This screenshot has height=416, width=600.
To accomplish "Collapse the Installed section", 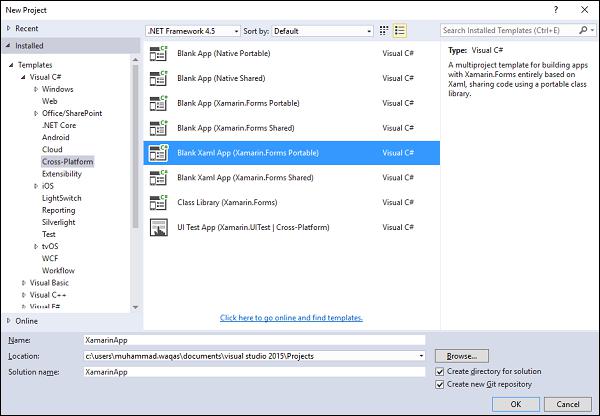I will [8, 46].
